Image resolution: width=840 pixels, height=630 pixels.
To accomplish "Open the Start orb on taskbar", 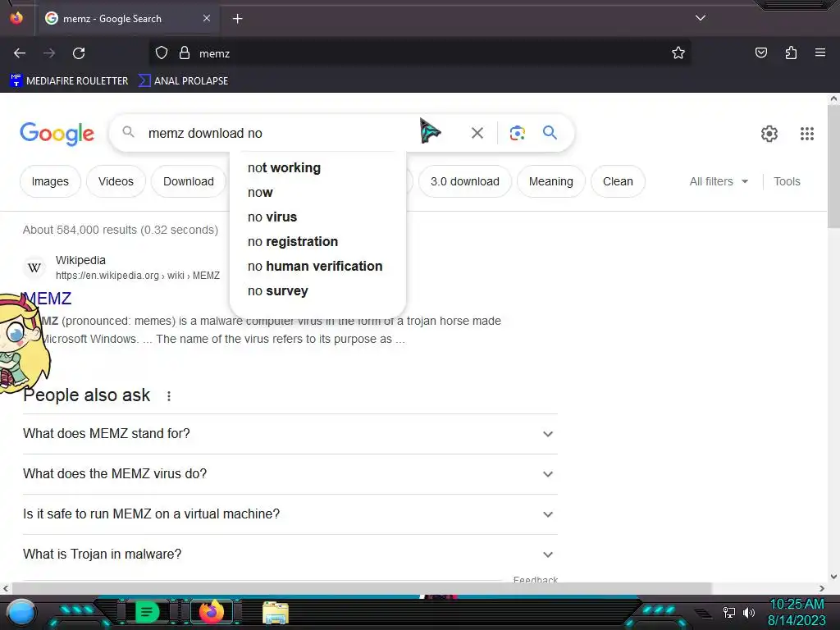I will click(x=21, y=612).
